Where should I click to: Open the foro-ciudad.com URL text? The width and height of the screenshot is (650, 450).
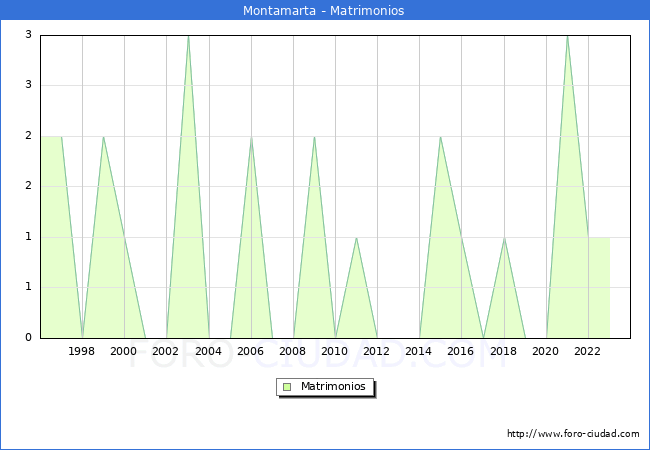pos(573,433)
